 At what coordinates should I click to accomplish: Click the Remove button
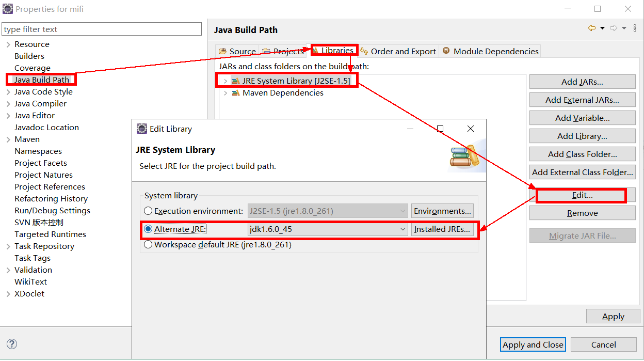coord(582,213)
